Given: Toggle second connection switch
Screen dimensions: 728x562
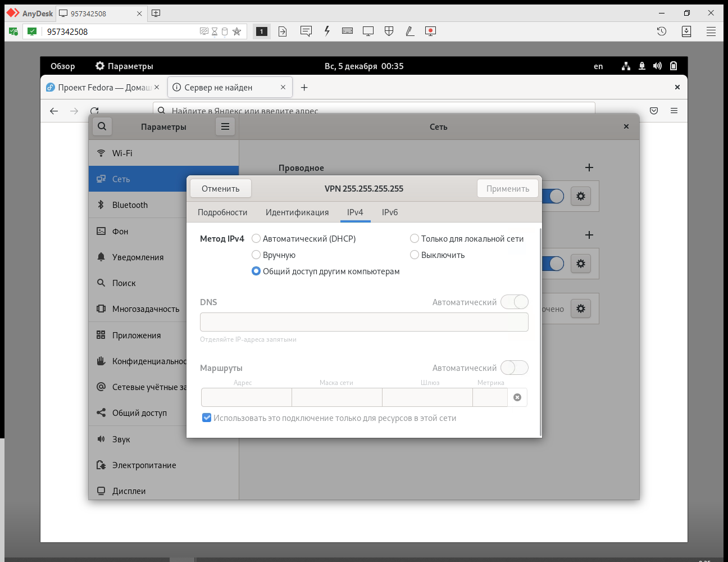Looking at the screenshot, I should pyautogui.click(x=553, y=264).
